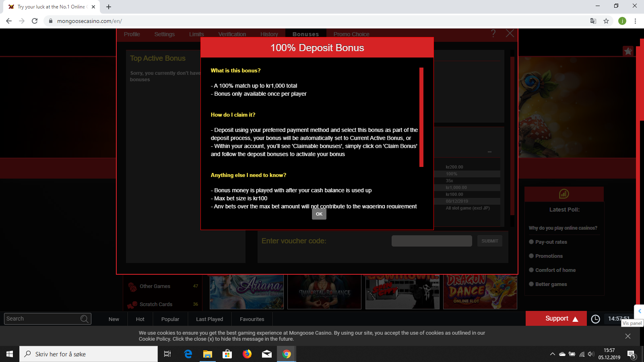The height and width of the screenshot is (362, 644).
Task: Click the red scrollbar in the bonus dialog
Action: [x=421, y=117]
